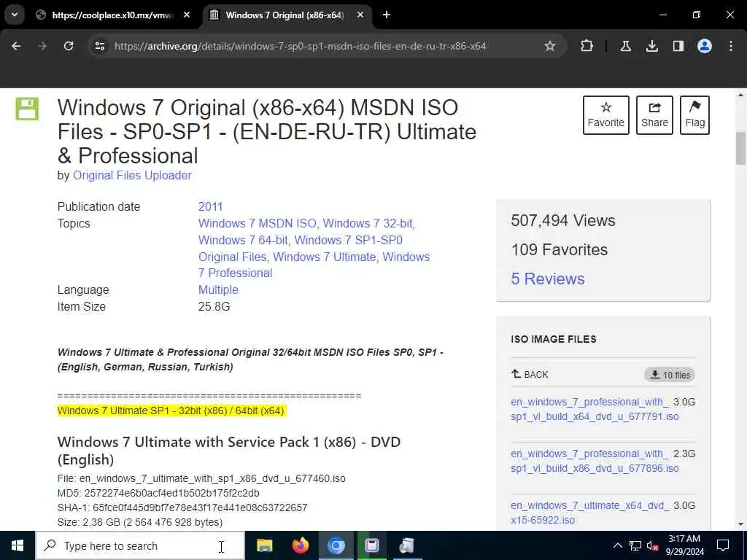
Task: Open the muted volume tray icon
Action: (653, 545)
